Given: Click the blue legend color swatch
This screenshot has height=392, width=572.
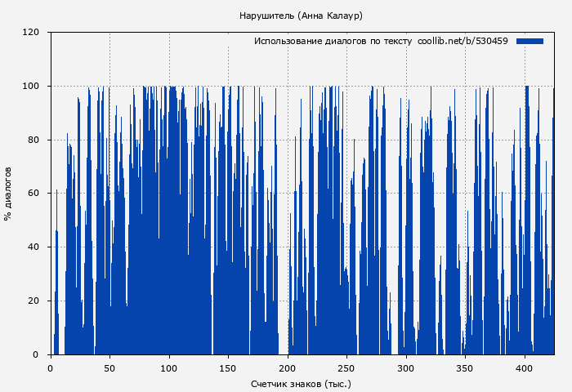Looking at the screenshot, I should coord(530,41).
